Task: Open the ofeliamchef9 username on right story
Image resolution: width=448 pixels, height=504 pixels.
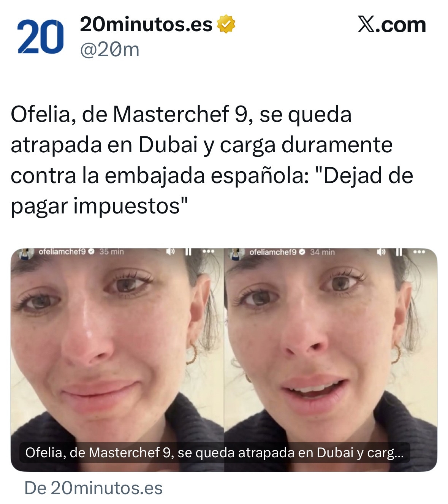Action: coord(273,252)
